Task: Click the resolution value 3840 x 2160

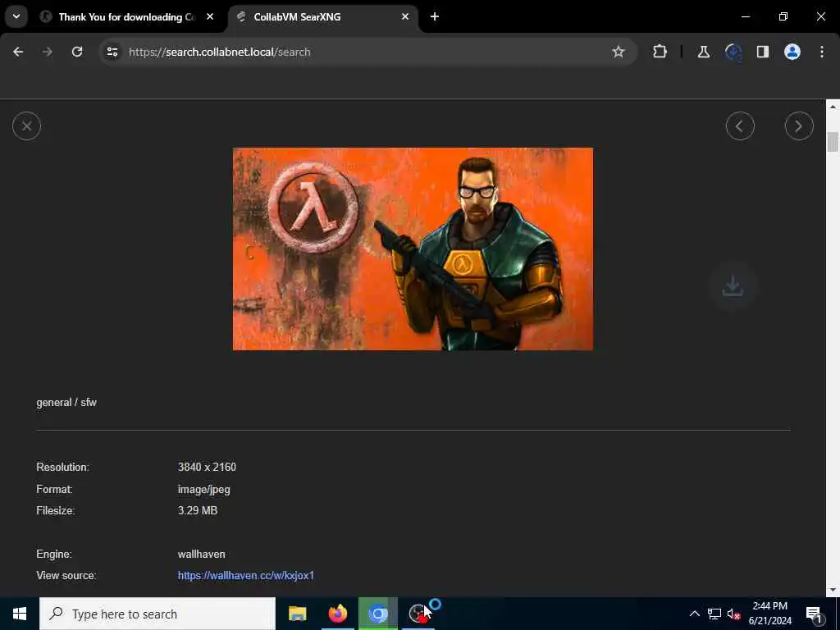Action: tap(207, 467)
